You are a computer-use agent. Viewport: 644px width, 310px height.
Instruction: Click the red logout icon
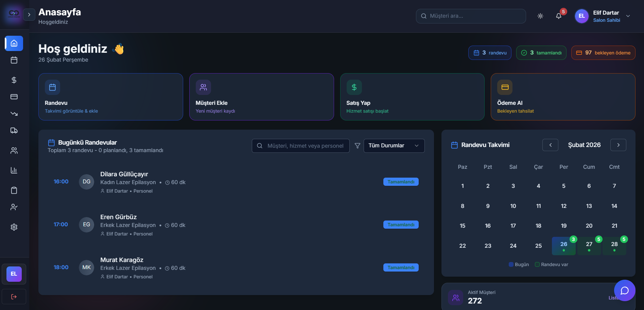coord(14,297)
